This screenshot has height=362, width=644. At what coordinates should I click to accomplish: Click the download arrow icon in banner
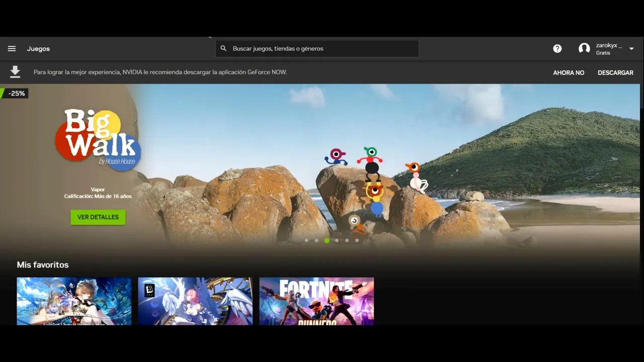click(15, 72)
